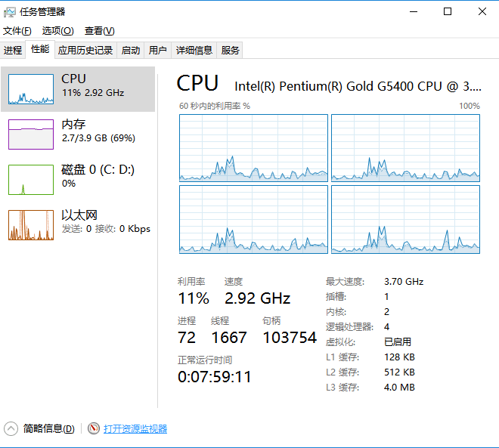Click the bottom-right logical processor graph
Viewport: 499px width, 448px height.
tap(405, 219)
